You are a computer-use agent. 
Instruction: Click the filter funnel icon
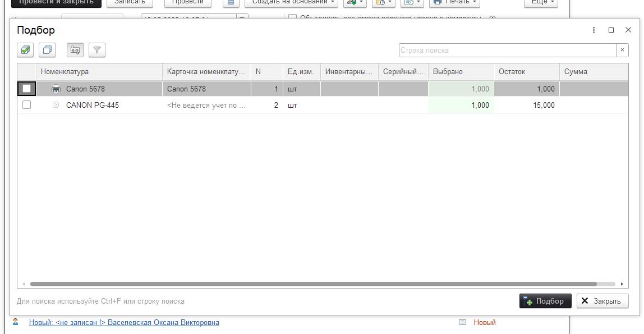tap(97, 50)
